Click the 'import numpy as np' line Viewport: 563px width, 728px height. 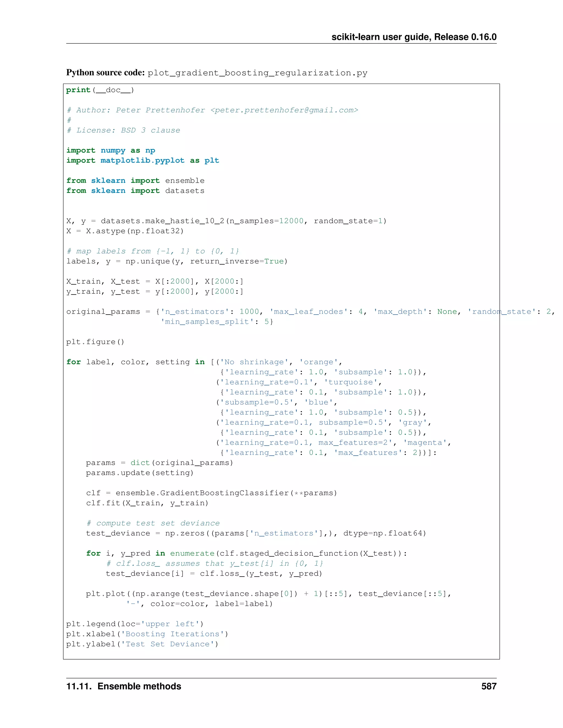[111, 151]
